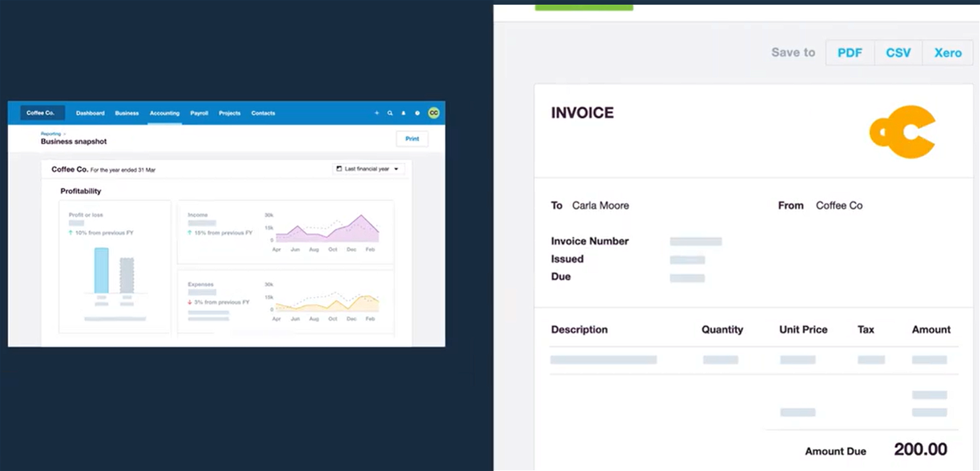The height and width of the screenshot is (471, 980).
Task: Select recipient name Carla Moore
Action: (x=601, y=206)
